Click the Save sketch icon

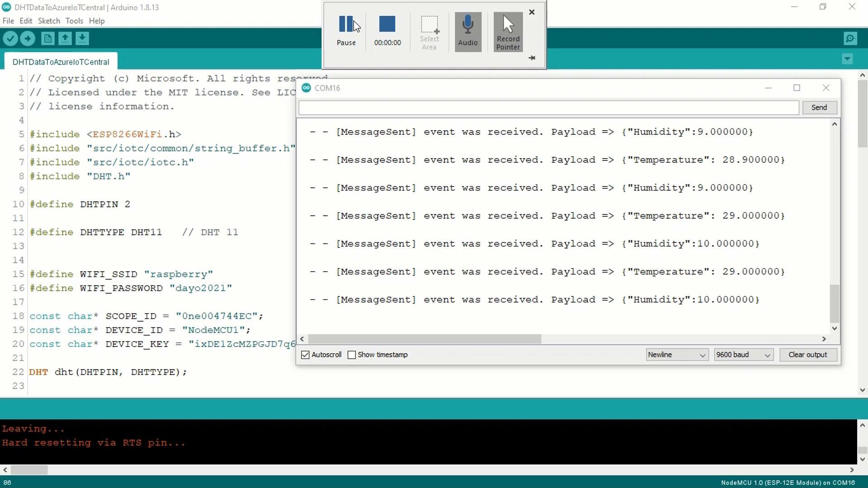pyautogui.click(x=82, y=38)
